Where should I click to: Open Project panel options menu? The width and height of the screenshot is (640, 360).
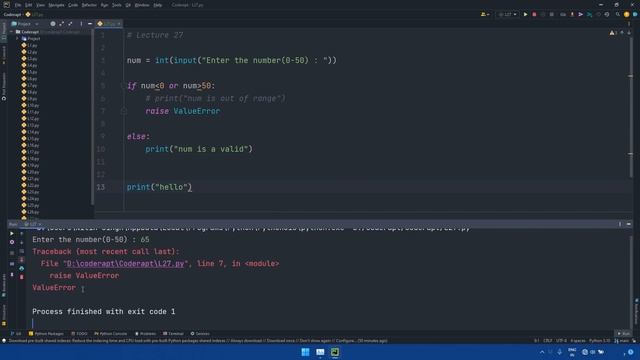click(x=81, y=24)
